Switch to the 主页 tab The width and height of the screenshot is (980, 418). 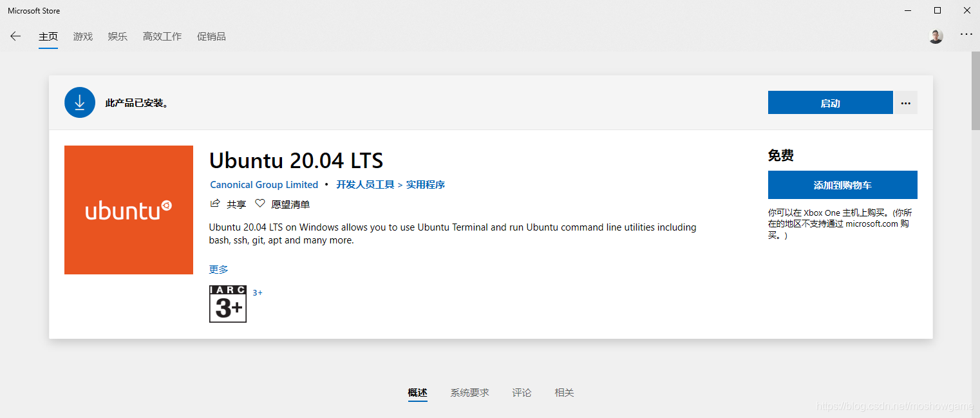(x=48, y=37)
